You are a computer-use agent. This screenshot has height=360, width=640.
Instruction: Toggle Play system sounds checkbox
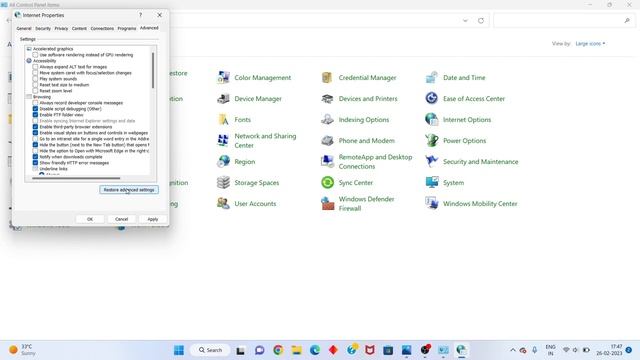coord(35,79)
